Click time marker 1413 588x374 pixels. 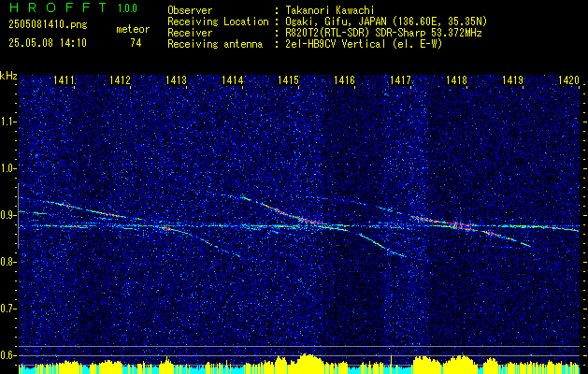click(x=177, y=79)
